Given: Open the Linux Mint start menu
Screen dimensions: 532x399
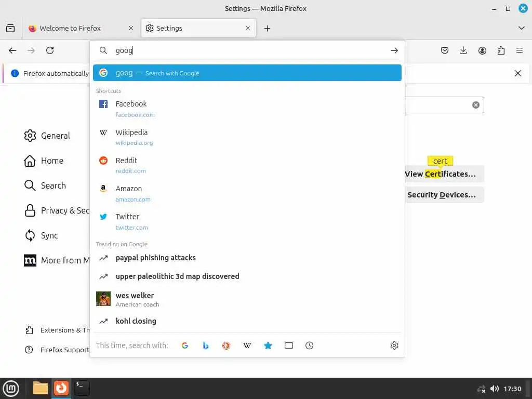Looking at the screenshot, I should click(11, 389).
